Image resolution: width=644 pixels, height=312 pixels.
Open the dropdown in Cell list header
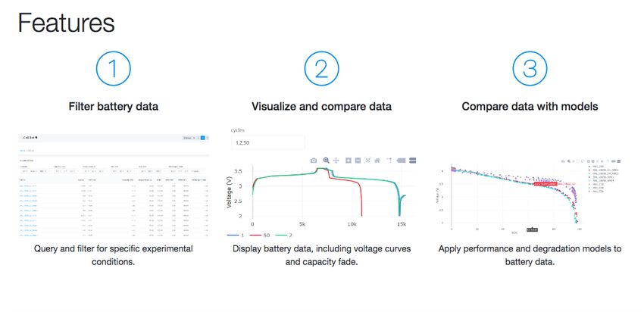click(x=190, y=138)
